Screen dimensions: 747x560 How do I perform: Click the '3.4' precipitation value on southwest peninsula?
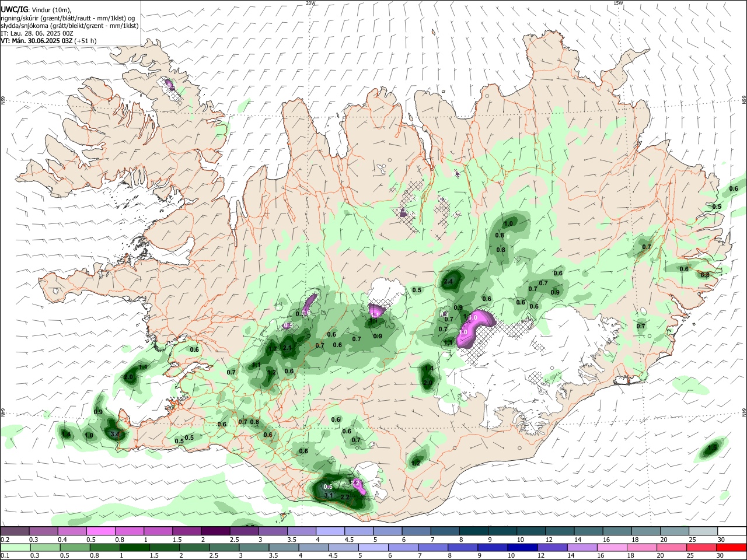point(115,434)
